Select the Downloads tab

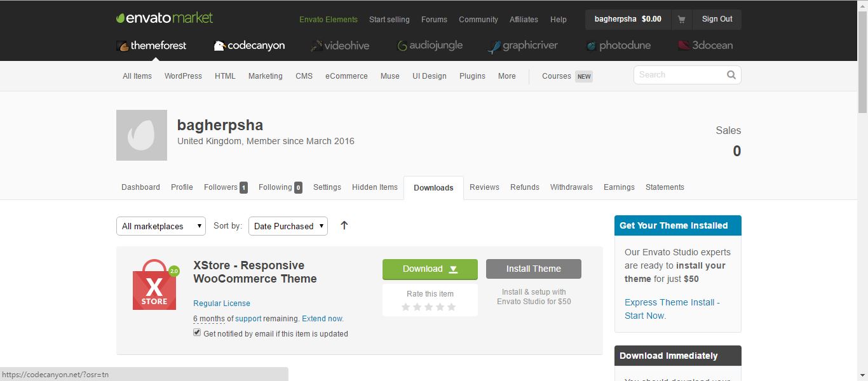(x=433, y=188)
